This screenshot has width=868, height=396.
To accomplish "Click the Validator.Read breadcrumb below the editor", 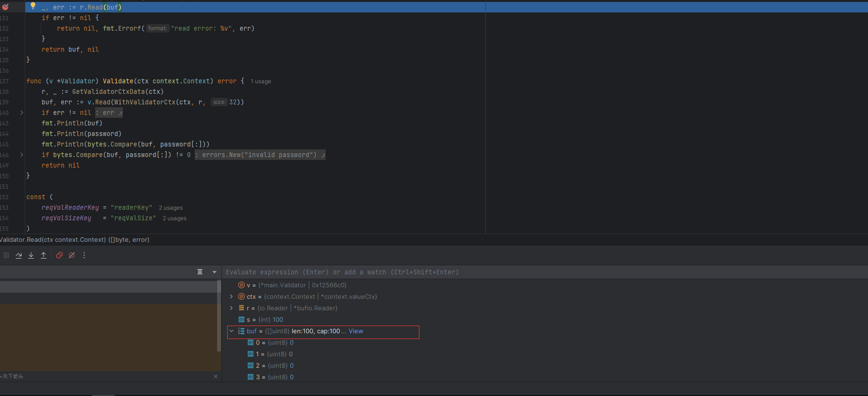I will tap(75, 239).
